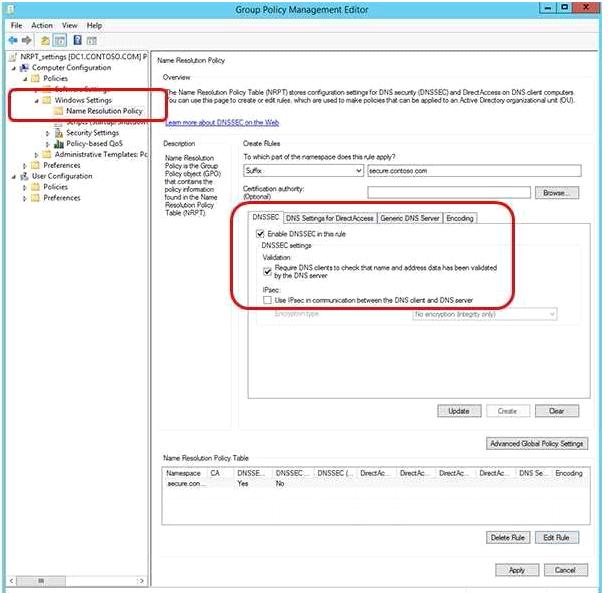Toggle Require DNS clients validation checkbox
609x593 pixels.
tap(267, 271)
